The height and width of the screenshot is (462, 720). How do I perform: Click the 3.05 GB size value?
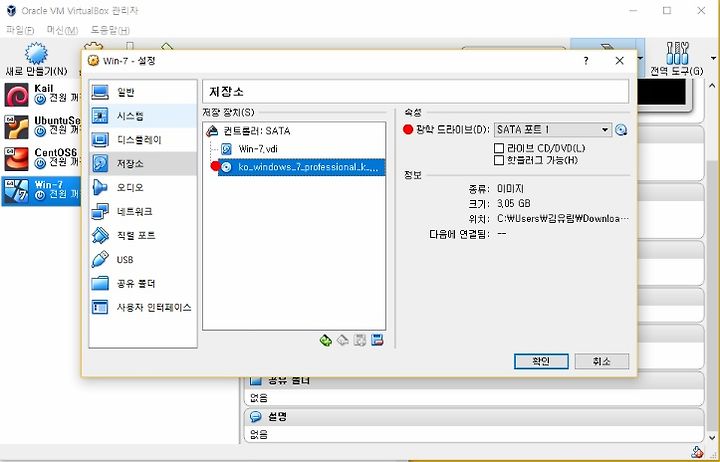[x=514, y=203]
